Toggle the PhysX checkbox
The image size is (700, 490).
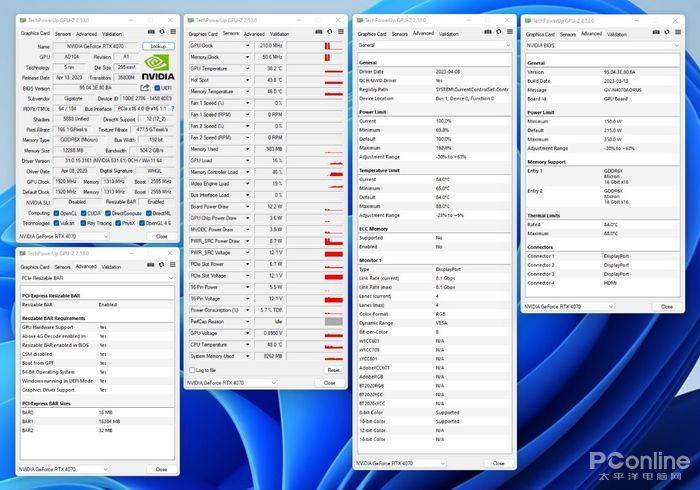tap(118, 223)
